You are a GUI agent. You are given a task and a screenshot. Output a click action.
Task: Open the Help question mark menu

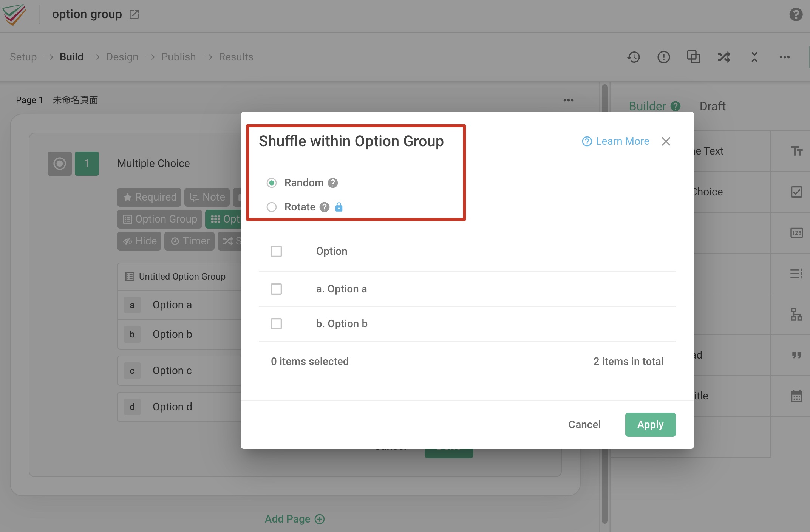point(795,14)
